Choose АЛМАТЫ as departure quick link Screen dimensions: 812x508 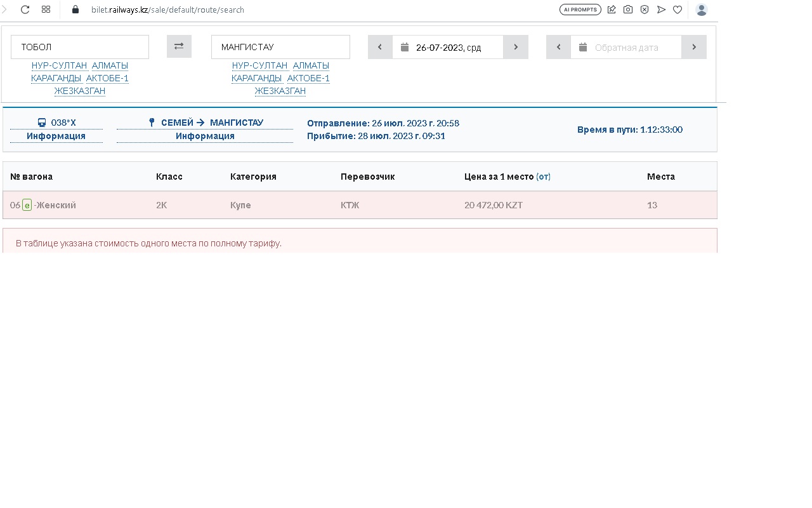coord(110,65)
